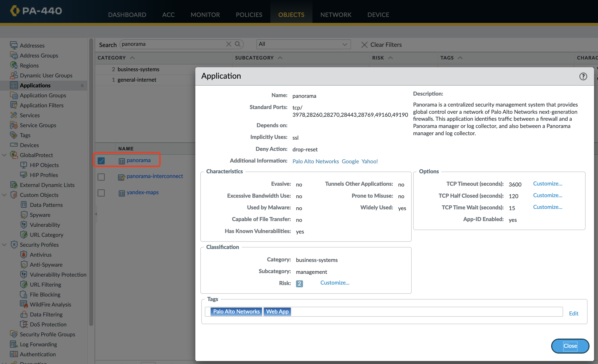Click the Risk level 2 badge
Screen dimensions: 598x364
[x=299, y=283]
